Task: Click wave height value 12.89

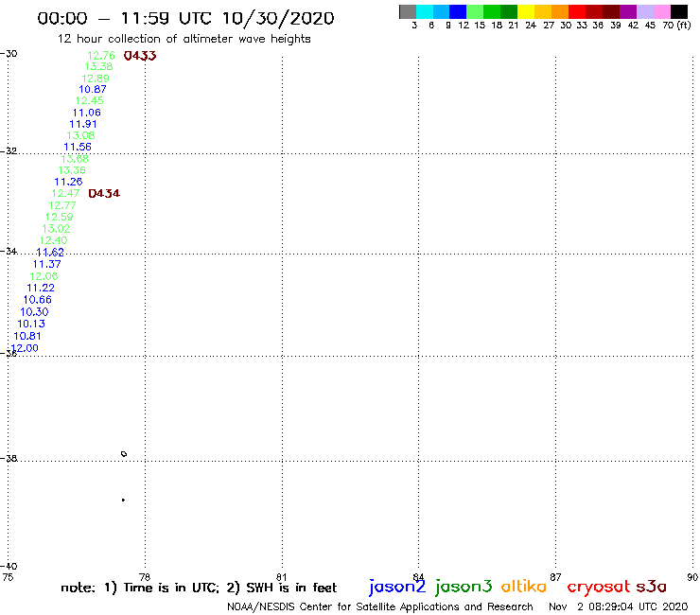Action: tap(96, 79)
